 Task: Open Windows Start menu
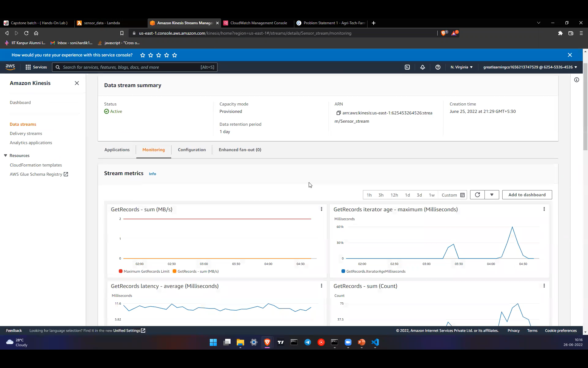coord(213,342)
